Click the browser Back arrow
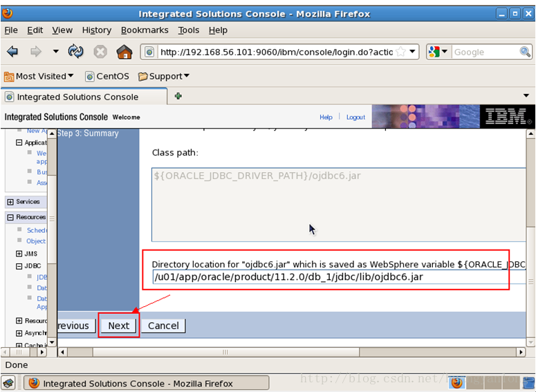The image size is (536, 392). 12,52
